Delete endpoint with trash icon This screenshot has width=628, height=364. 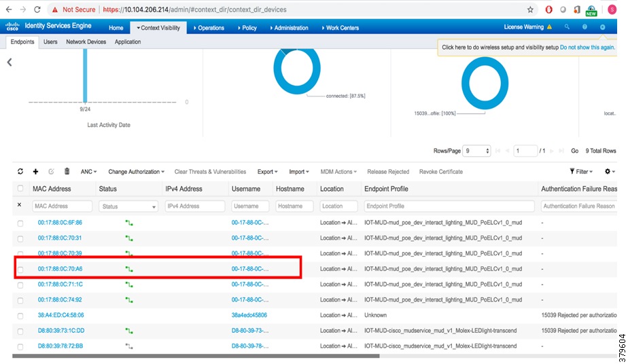point(67,171)
